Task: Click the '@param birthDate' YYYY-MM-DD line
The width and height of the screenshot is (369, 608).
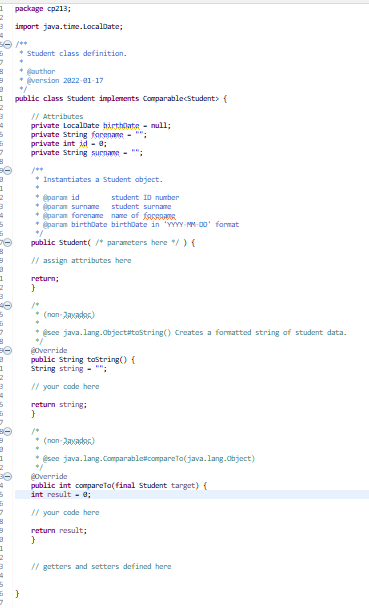Action: point(141,225)
